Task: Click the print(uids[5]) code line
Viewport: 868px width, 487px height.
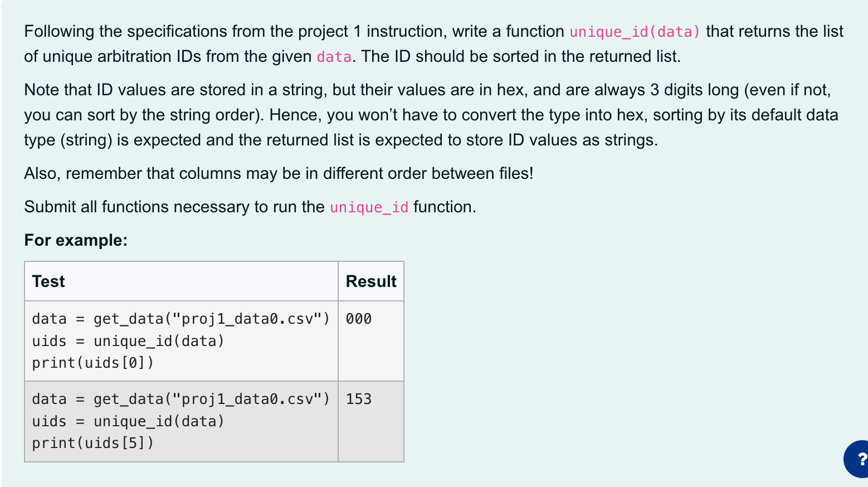Action: click(x=93, y=444)
